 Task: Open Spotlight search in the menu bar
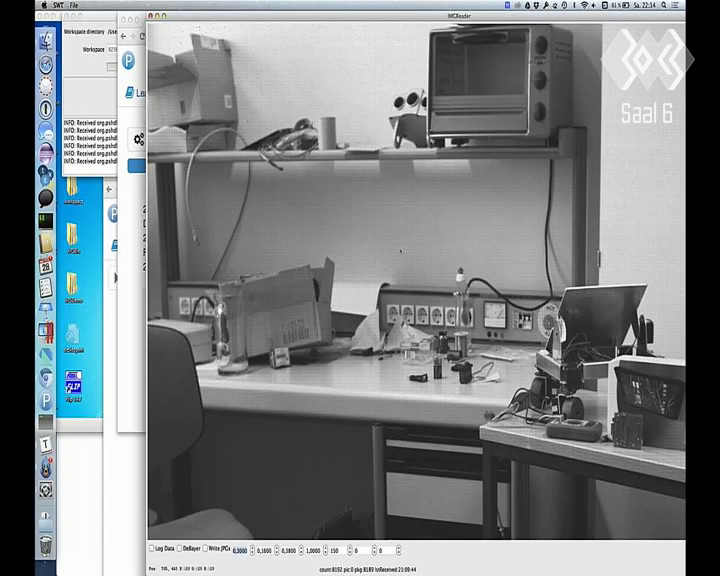pyautogui.click(x=664, y=6)
